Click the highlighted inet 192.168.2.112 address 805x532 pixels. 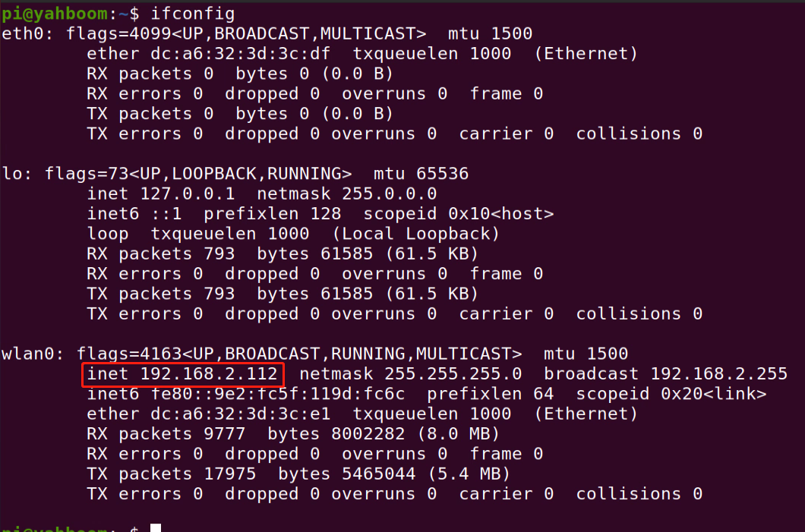[182, 374]
